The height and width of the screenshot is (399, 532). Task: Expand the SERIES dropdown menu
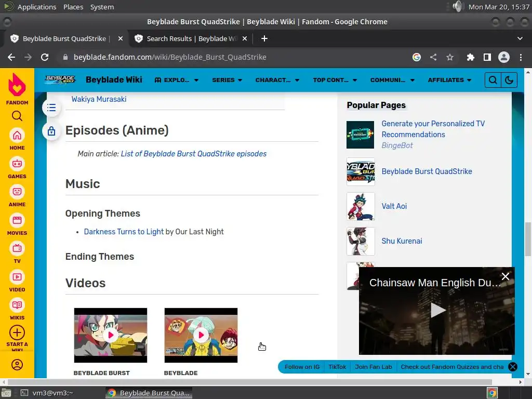pyautogui.click(x=227, y=80)
